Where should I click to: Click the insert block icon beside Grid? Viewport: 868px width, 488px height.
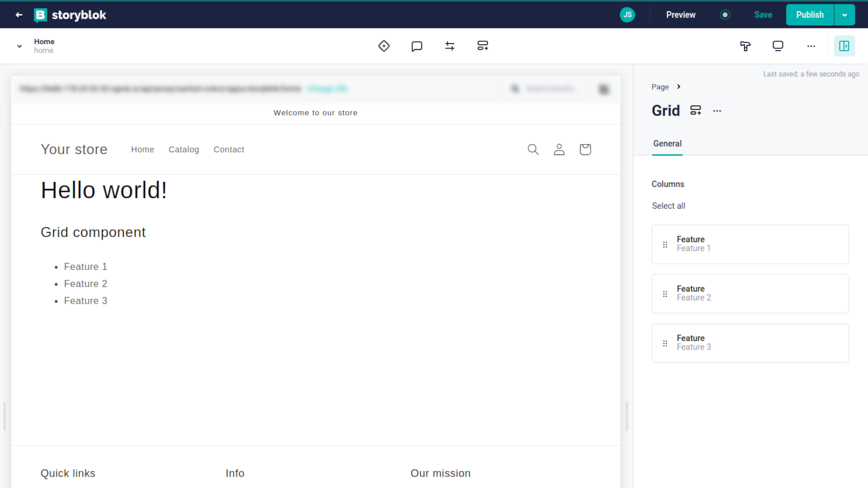(x=696, y=110)
